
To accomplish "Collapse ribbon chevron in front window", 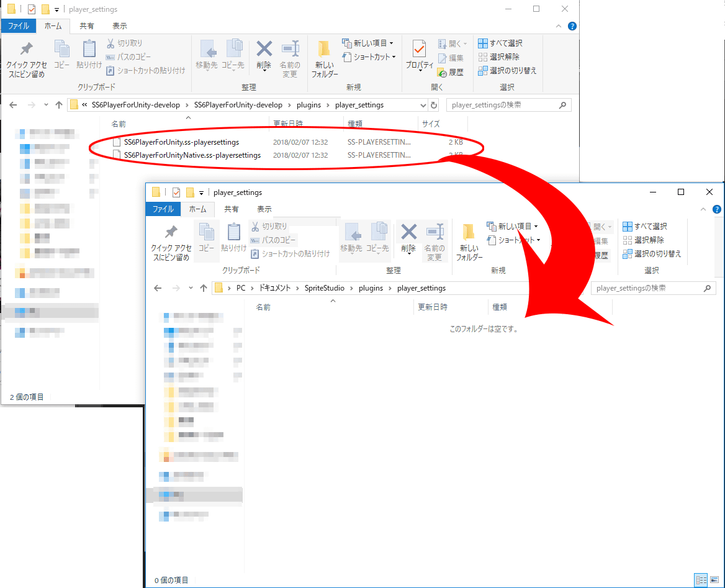I will pyautogui.click(x=703, y=210).
